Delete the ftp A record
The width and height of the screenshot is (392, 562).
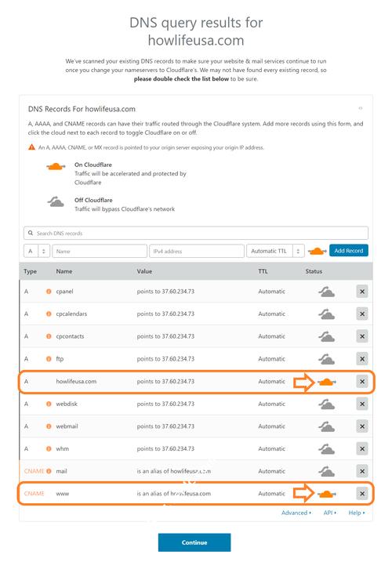pos(362,359)
